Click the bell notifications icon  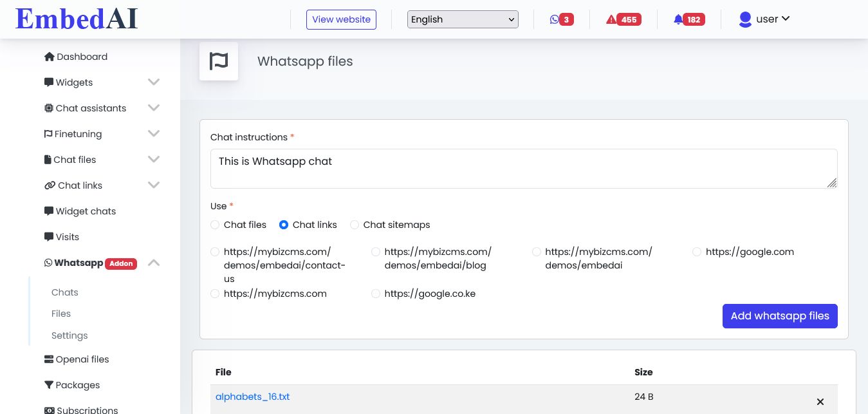coord(678,19)
